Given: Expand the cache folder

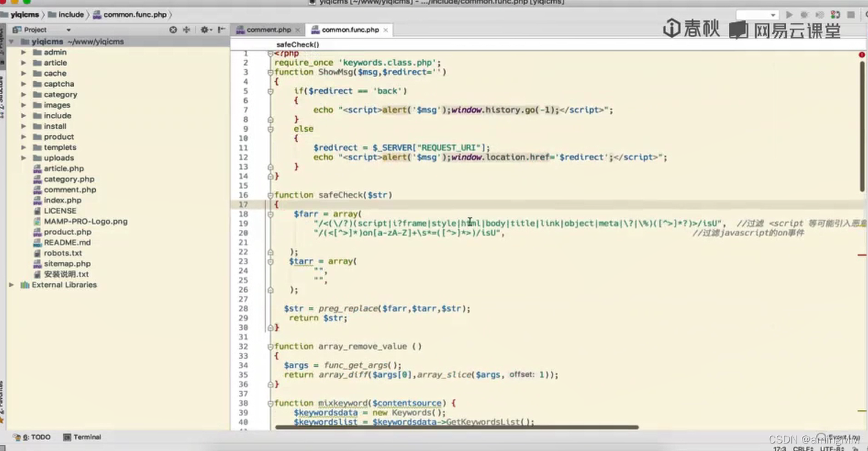Looking at the screenshot, I should click(24, 73).
